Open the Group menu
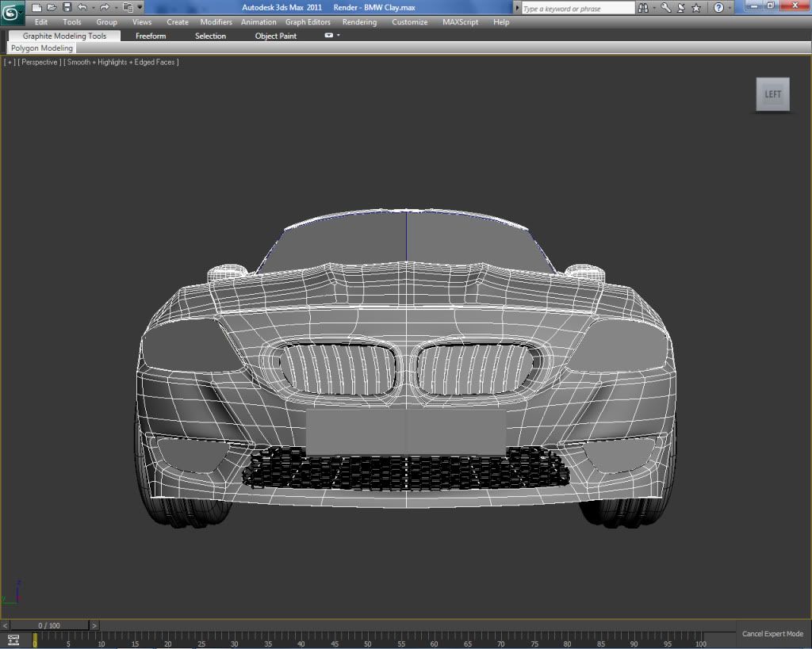This screenshot has height=649, width=812. point(107,21)
